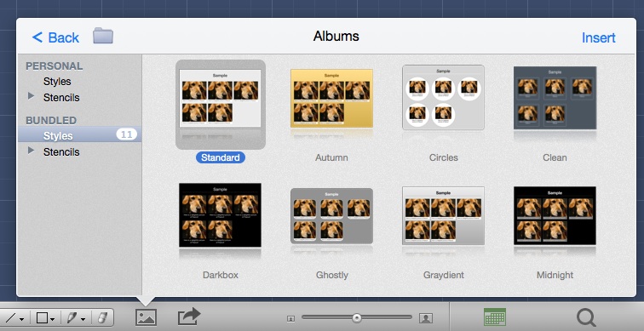Select the line tool in bottom toolbar
Viewport: 644px width, 331px height.
[10, 318]
